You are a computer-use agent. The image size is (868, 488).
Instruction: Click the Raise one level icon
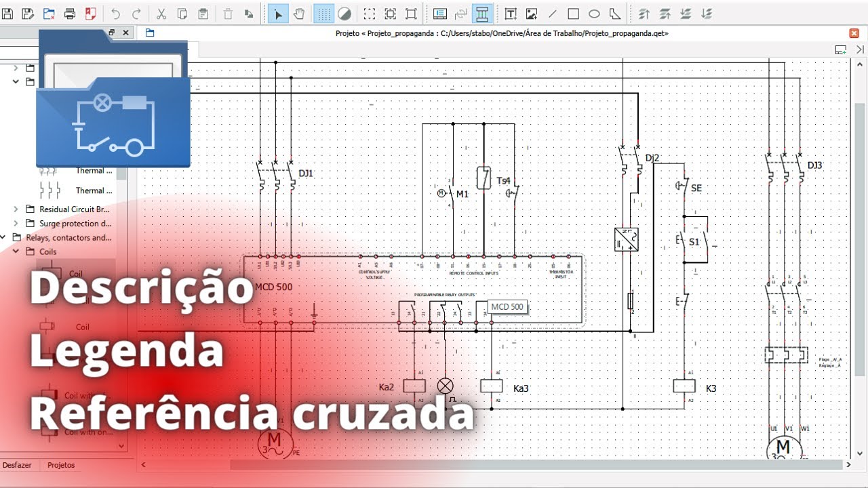click(665, 14)
